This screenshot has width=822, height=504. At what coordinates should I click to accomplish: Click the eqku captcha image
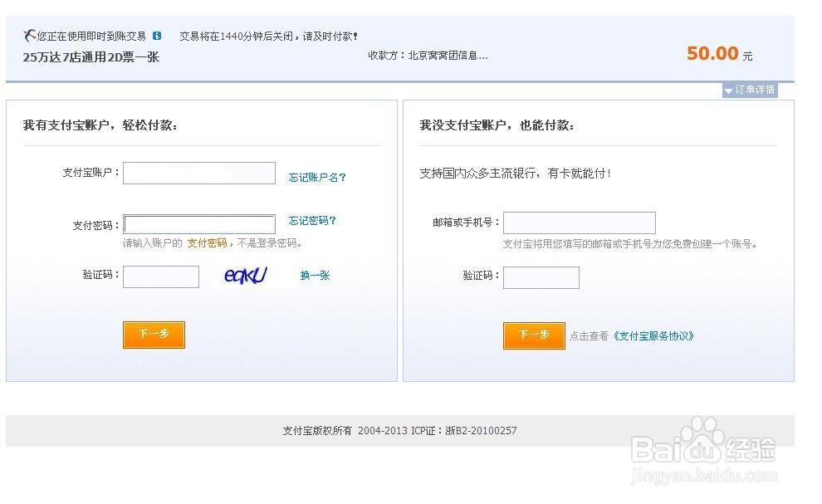(246, 275)
